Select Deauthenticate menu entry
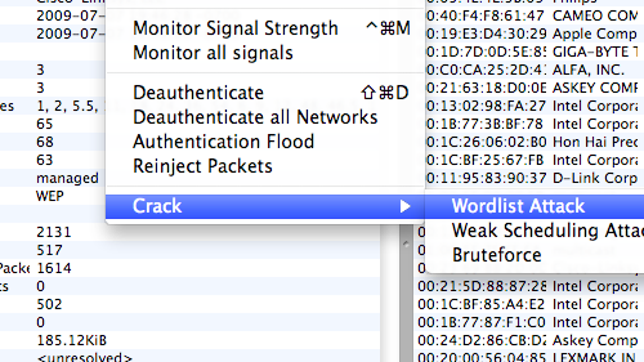 [265, 93]
